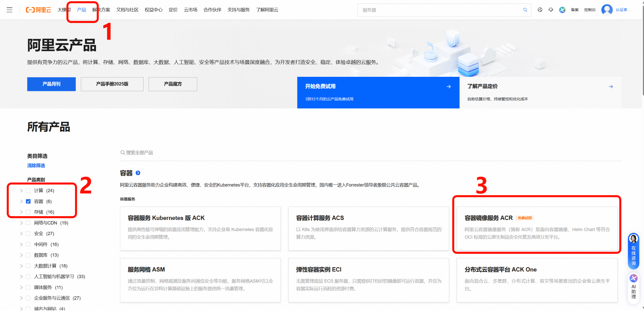Open the 云市场 menu item
644x325 pixels.
coord(191,10)
